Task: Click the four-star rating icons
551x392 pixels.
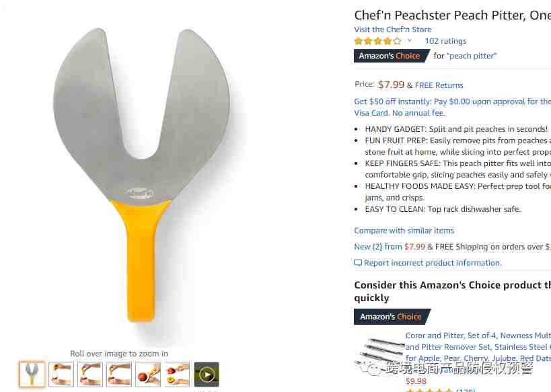Action: click(377, 41)
